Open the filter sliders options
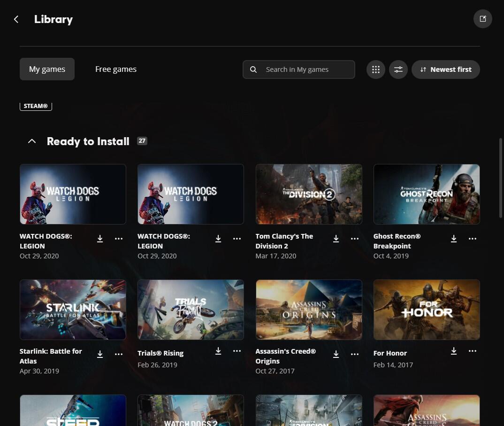Viewport: 504px width, 426px height. [x=398, y=70]
